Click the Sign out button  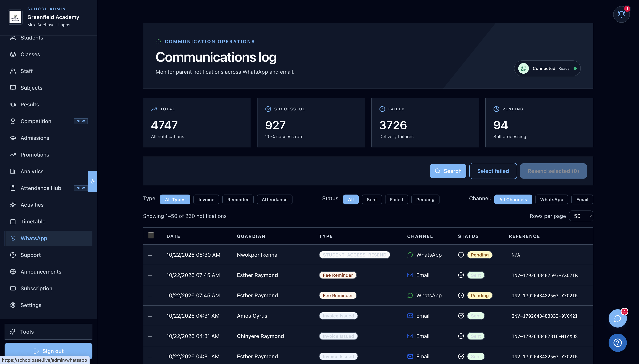[48, 351]
